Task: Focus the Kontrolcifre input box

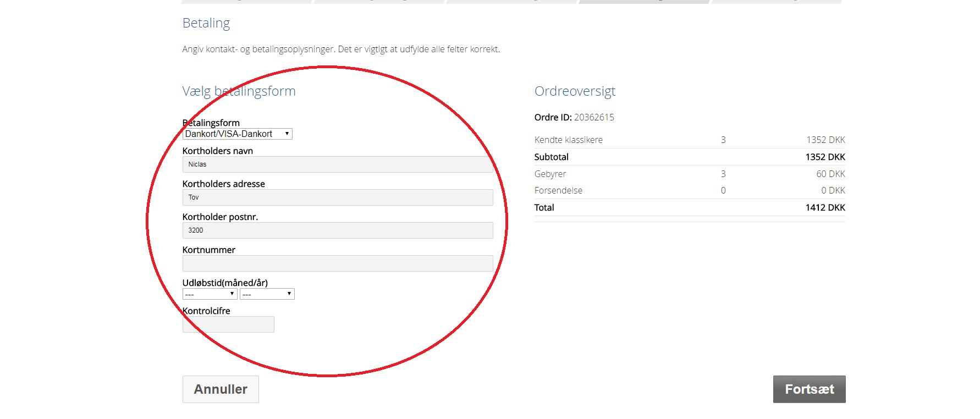Action: (228, 324)
